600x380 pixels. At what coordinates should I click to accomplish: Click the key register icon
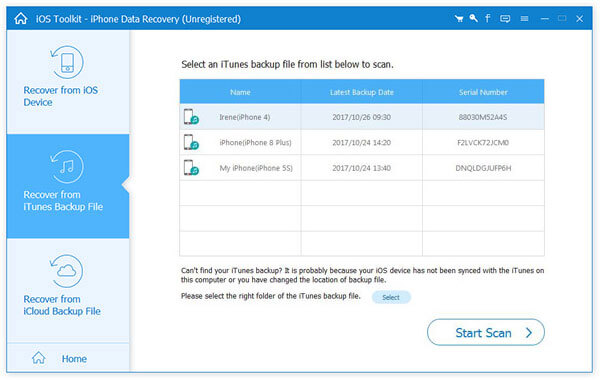(x=473, y=18)
